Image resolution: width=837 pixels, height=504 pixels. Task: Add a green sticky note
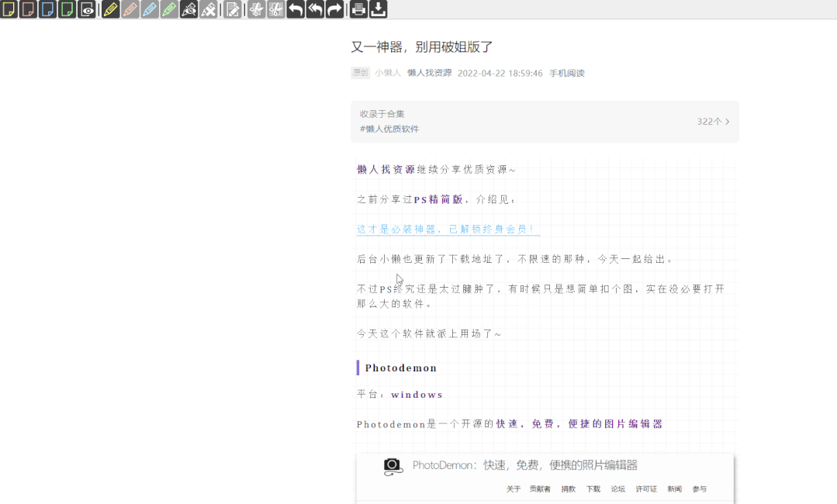tap(67, 9)
